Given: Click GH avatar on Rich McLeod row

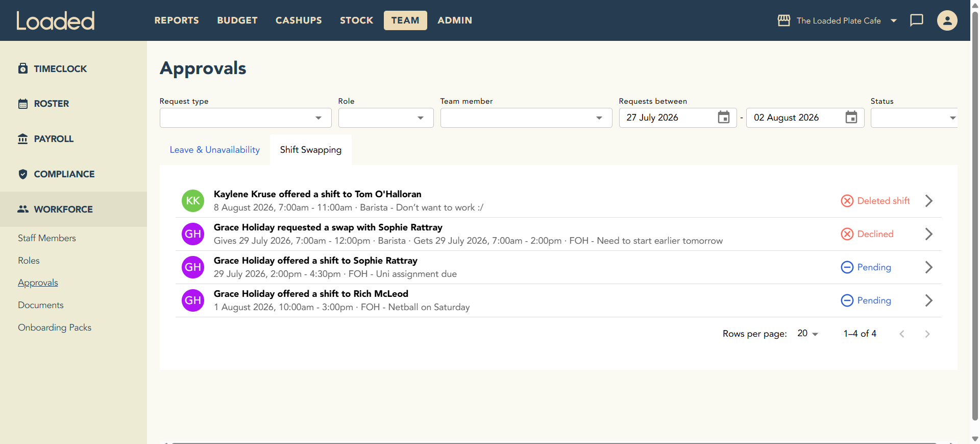Looking at the screenshot, I should (193, 300).
